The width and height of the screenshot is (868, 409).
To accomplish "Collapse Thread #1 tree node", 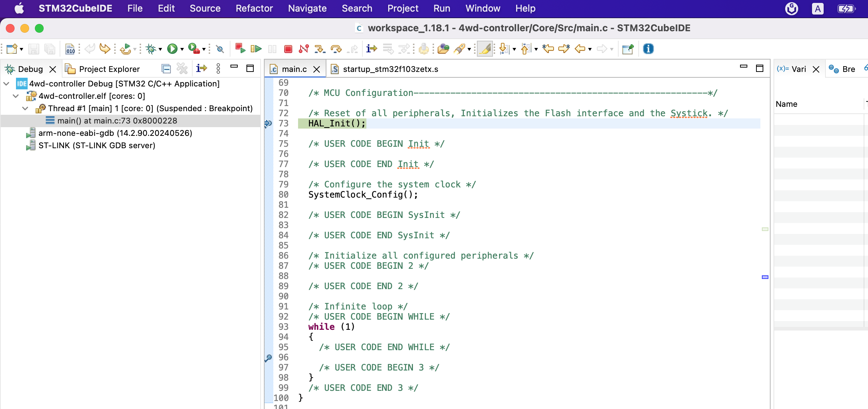I will 25,108.
